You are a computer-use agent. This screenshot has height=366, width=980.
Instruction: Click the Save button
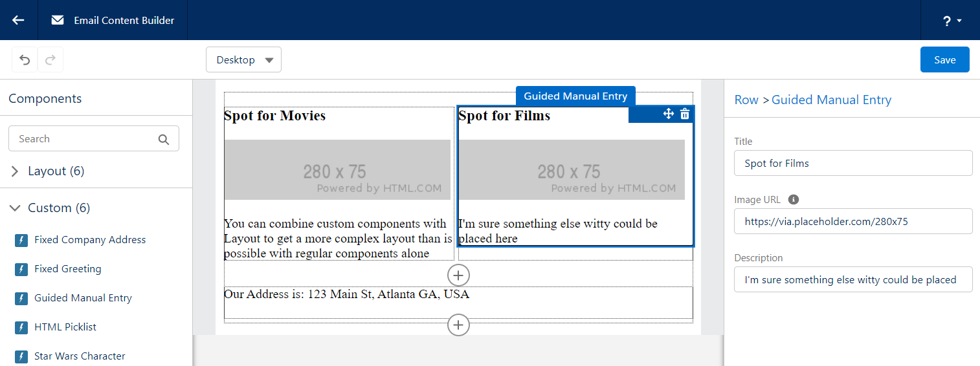click(x=944, y=59)
